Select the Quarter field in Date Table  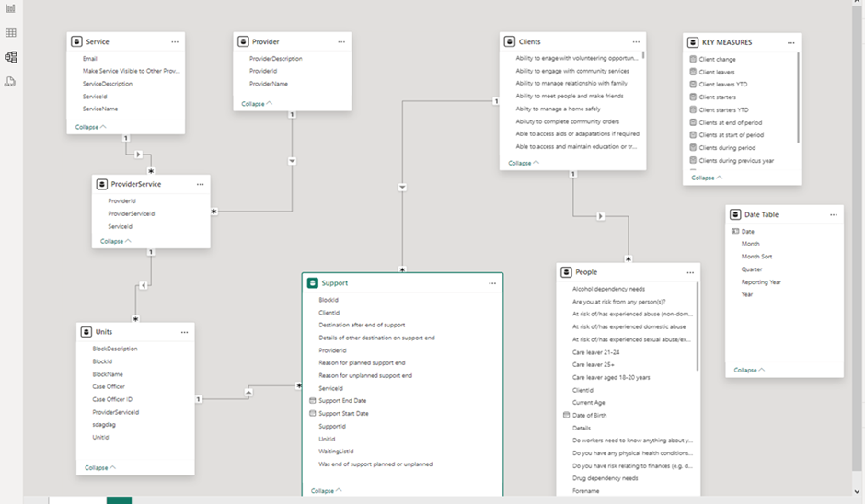[x=752, y=269]
